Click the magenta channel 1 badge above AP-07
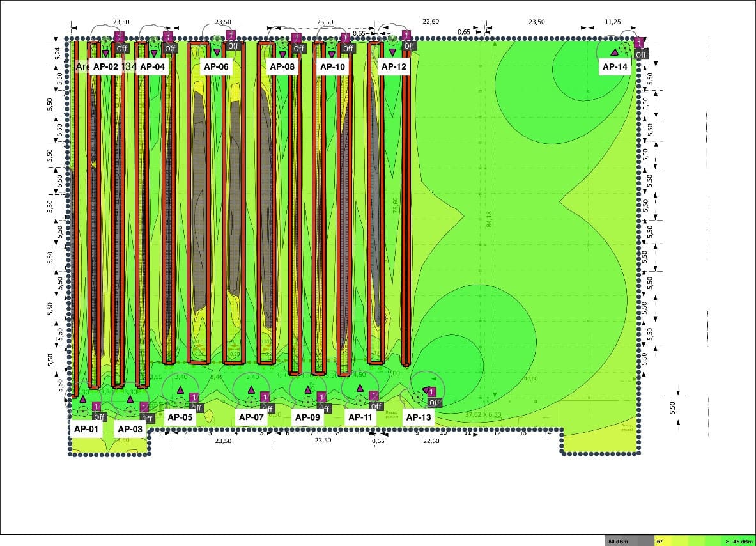The height and width of the screenshot is (546, 756). pos(265,397)
